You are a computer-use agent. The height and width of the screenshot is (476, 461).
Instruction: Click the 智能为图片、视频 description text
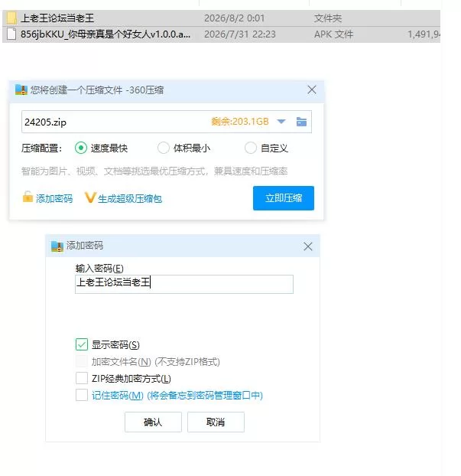pos(154,171)
